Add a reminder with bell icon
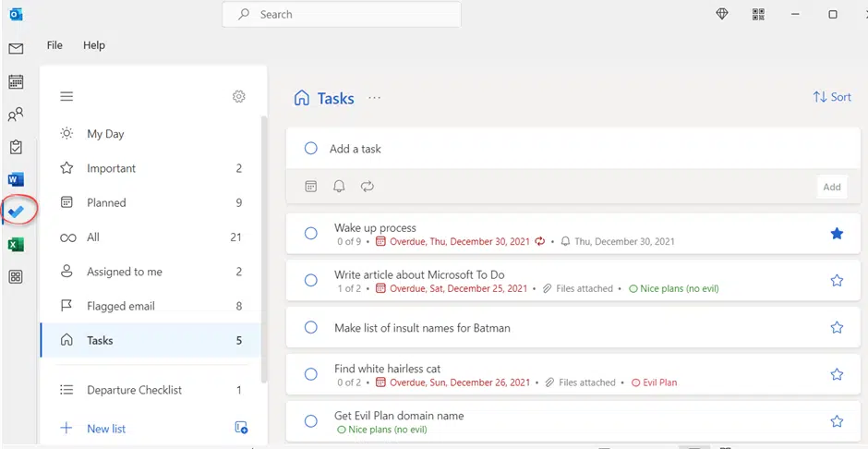868x449 pixels. click(339, 187)
